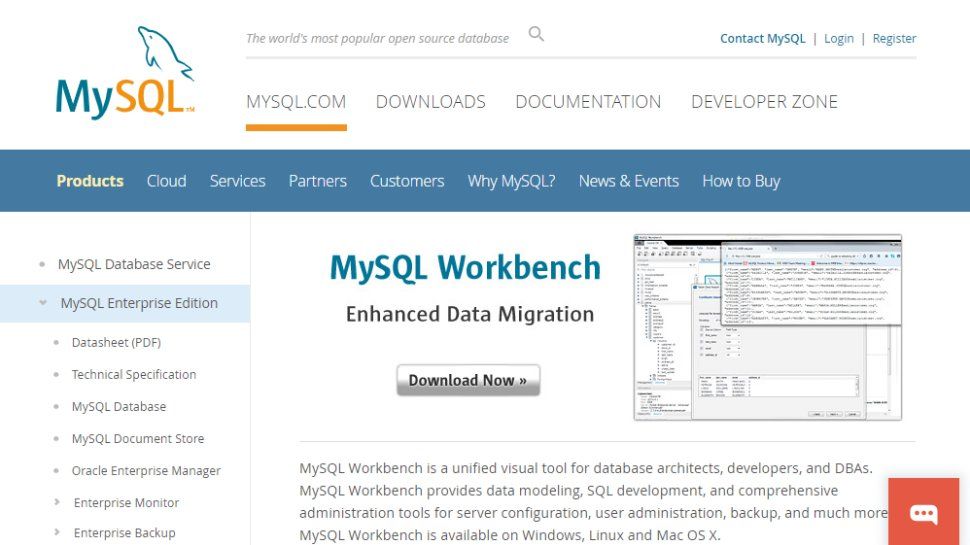Click the MySQL Workbench heading
Viewport: 970px width, 545px height.
(465, 268)
